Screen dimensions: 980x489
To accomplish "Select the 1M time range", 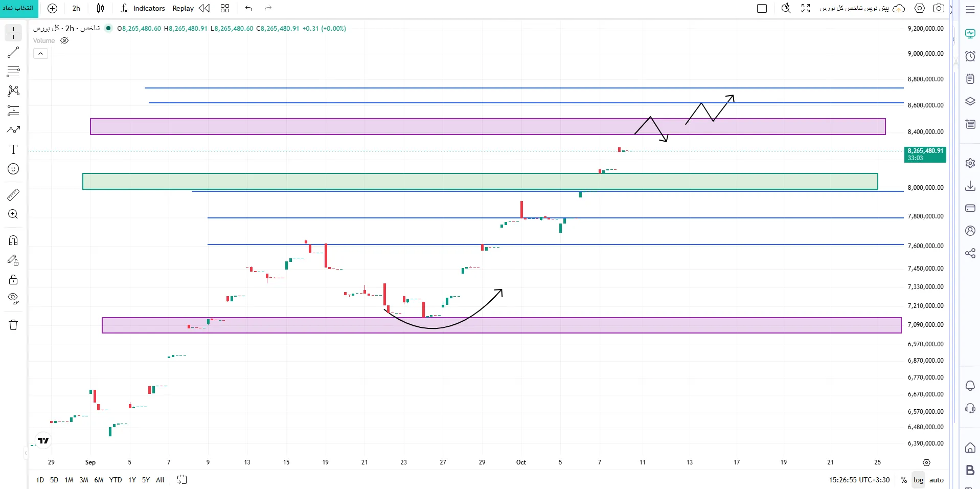I will point(69,480).
